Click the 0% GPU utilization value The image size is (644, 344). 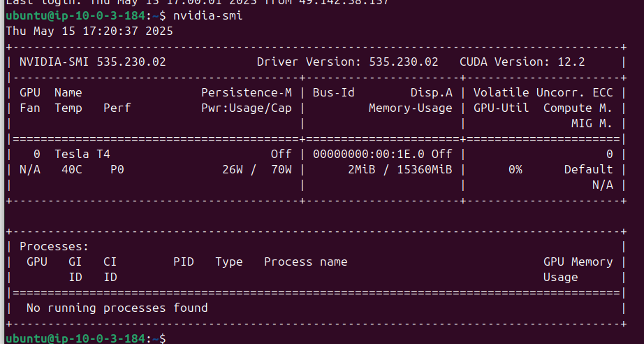[515, 169]
